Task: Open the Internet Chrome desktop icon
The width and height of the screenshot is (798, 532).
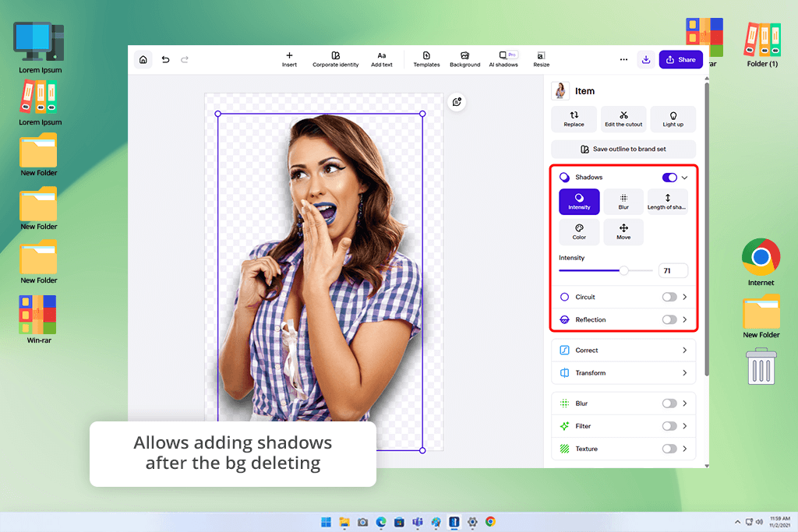Action: (761, 262)
